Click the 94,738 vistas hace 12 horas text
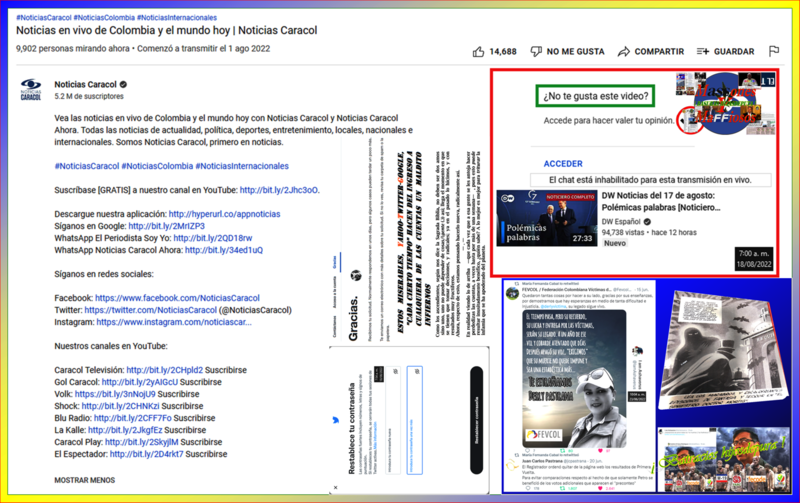Viewport: 800px width, 503px height. (649, 233)
